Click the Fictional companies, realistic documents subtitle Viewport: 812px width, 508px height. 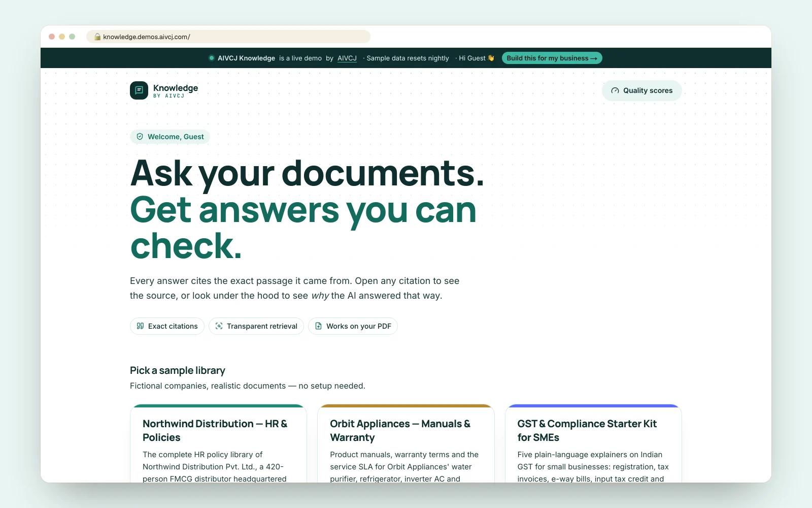click(248, 386)
